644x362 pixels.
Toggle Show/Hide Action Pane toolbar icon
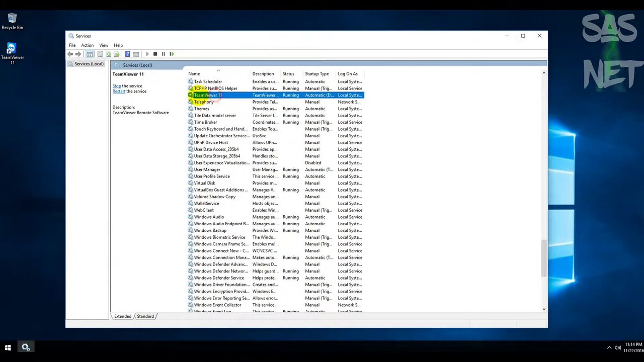(x=136, y=54)
